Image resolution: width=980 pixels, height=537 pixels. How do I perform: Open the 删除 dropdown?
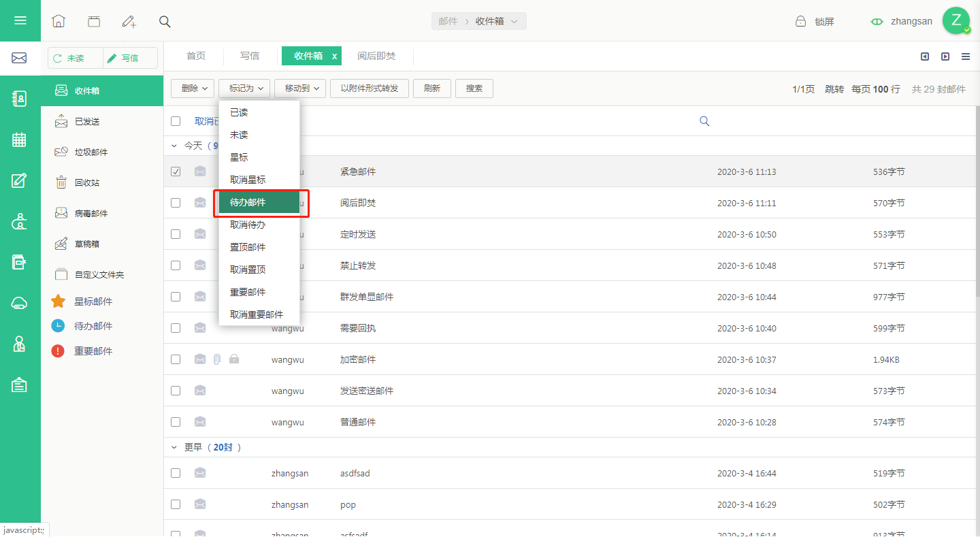[193, 88]
